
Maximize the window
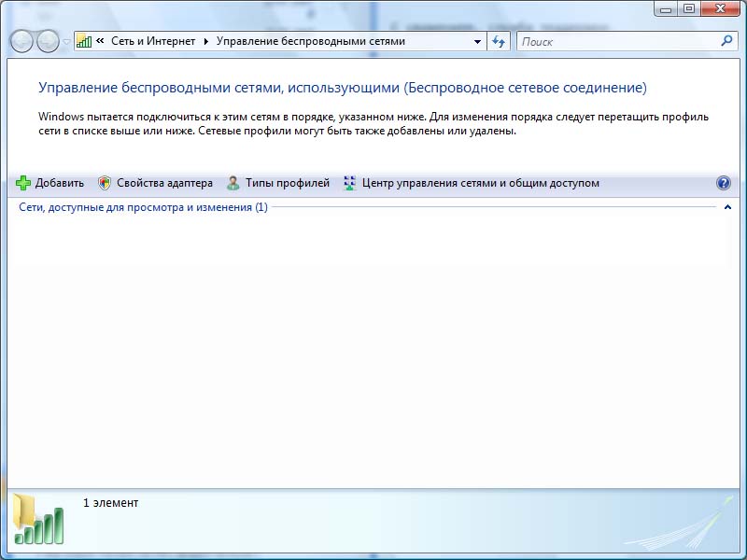pos(689,8)
